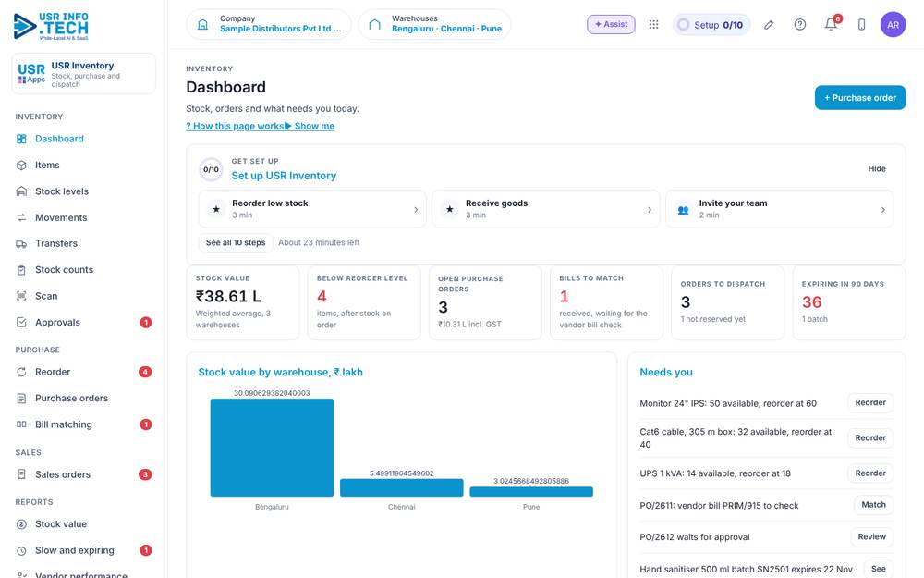Click the pencil edit icon in header
This screenshot has width=924, height=578.
[x=769, y=25]
